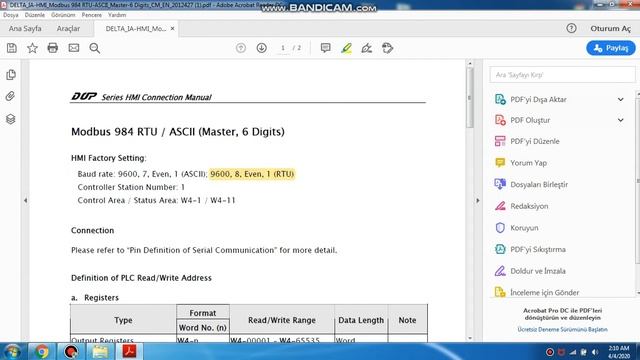Save the PDF with the floppy disk icon
The width and height of the screenshot is (640, 360).
click(x=12, y=48)
